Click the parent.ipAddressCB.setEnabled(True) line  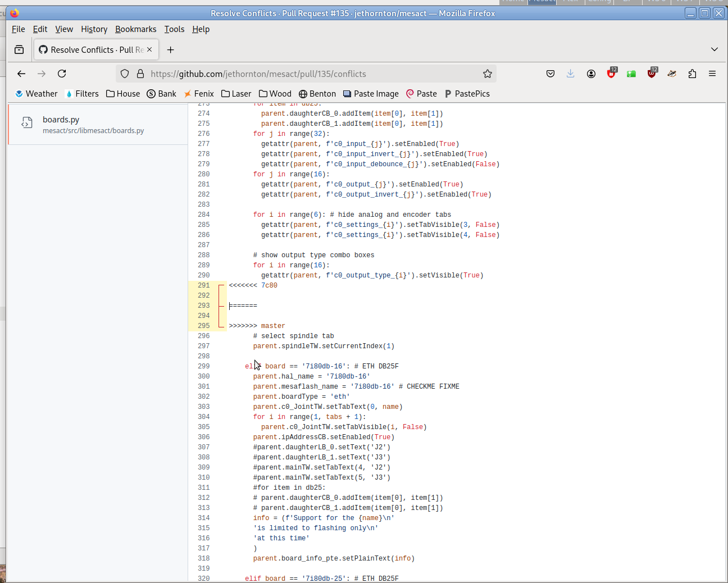[x=324, y=437]
